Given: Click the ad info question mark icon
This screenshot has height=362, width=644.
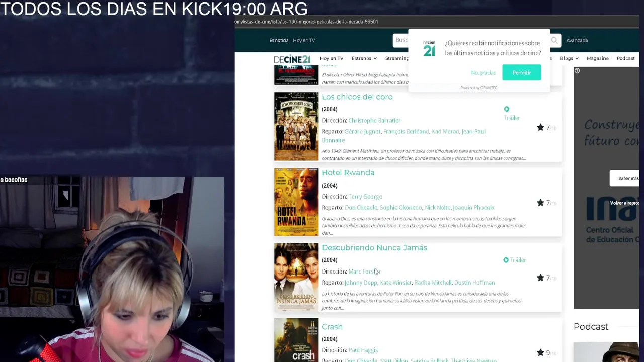Looking at the screenshot, I should tap(577, 71).
